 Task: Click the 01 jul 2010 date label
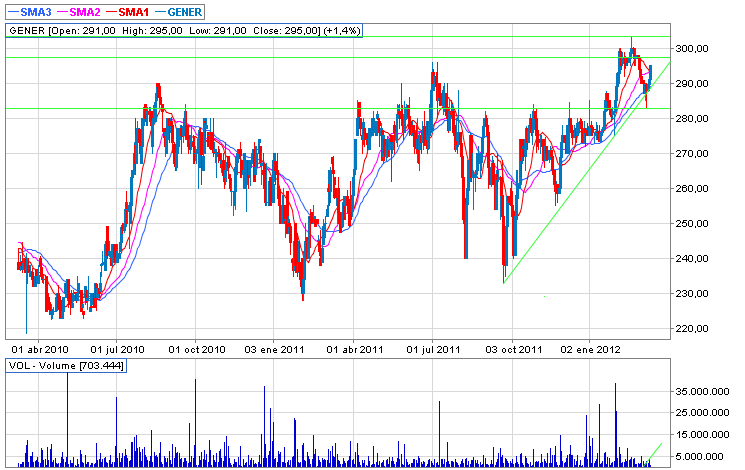(x=118, y=350)
